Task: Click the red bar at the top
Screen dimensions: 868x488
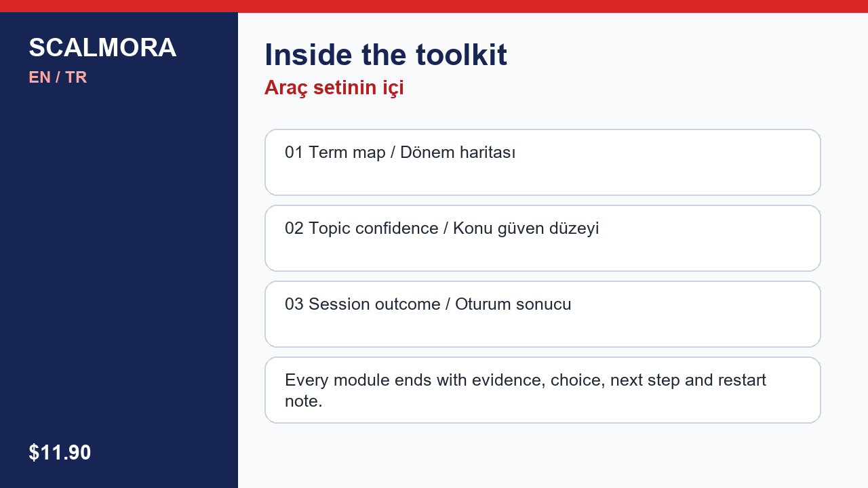Action: pyautogui.click(x=434, y=6)
